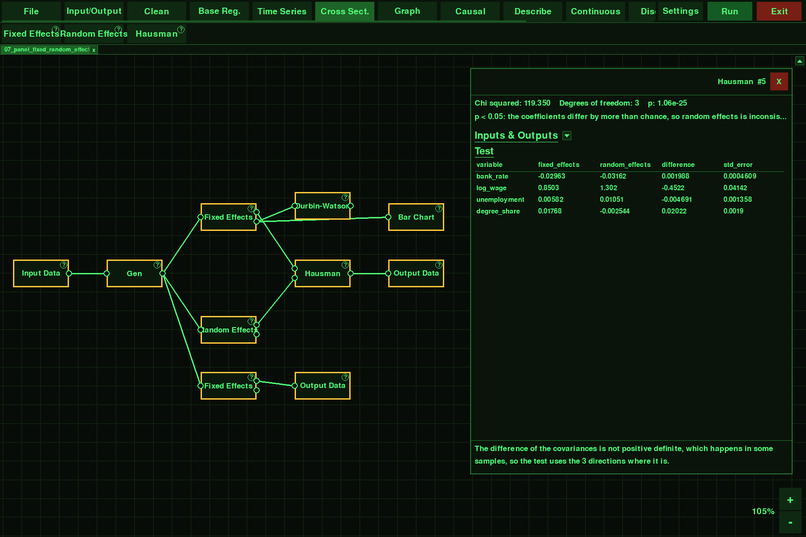
Task: Select the Hausman node on canvas
Action: pos(322,273)
